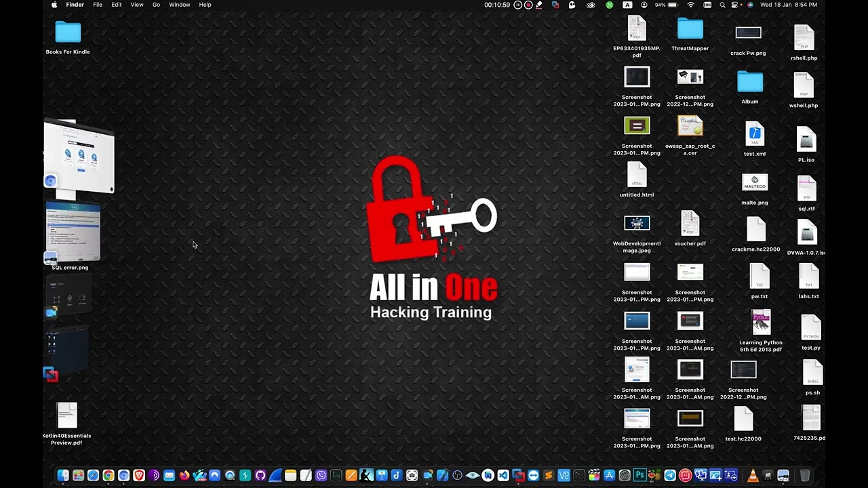Open Safari in the Dock
The width and height of the screenshot is (868, 488).
(x=93, y=476)
